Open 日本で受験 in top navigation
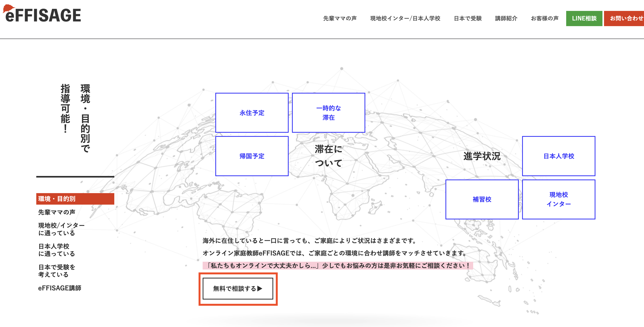Screen dimensions: 644x327 [467, 19]
